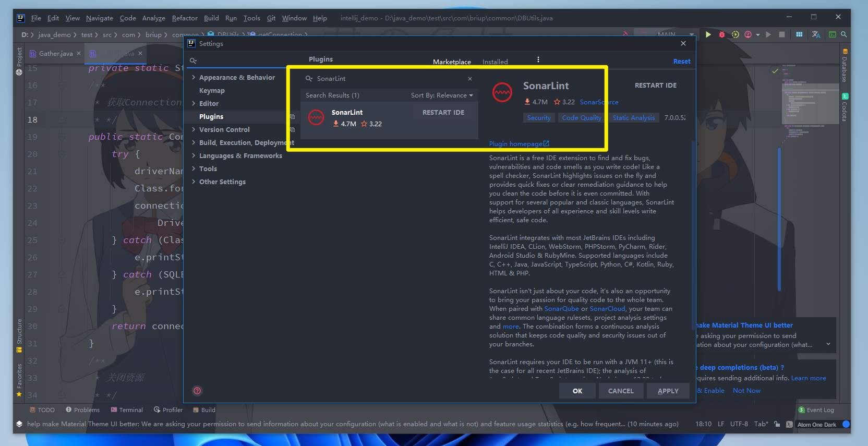The image size is (868, 446).
Task: Open the Problems tool window
Action: pyautogui.click(x=82, y=410)
